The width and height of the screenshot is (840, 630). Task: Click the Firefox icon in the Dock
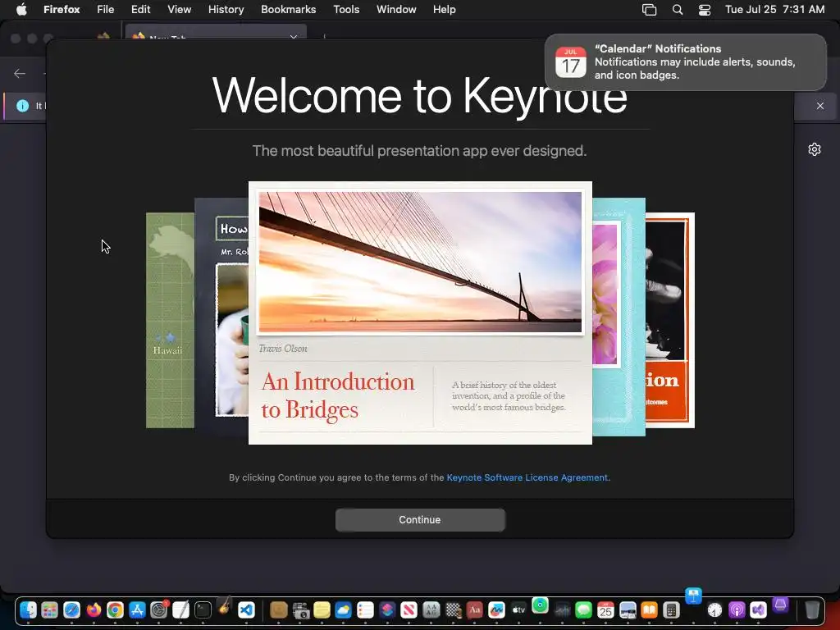click(x=94, y=609)
